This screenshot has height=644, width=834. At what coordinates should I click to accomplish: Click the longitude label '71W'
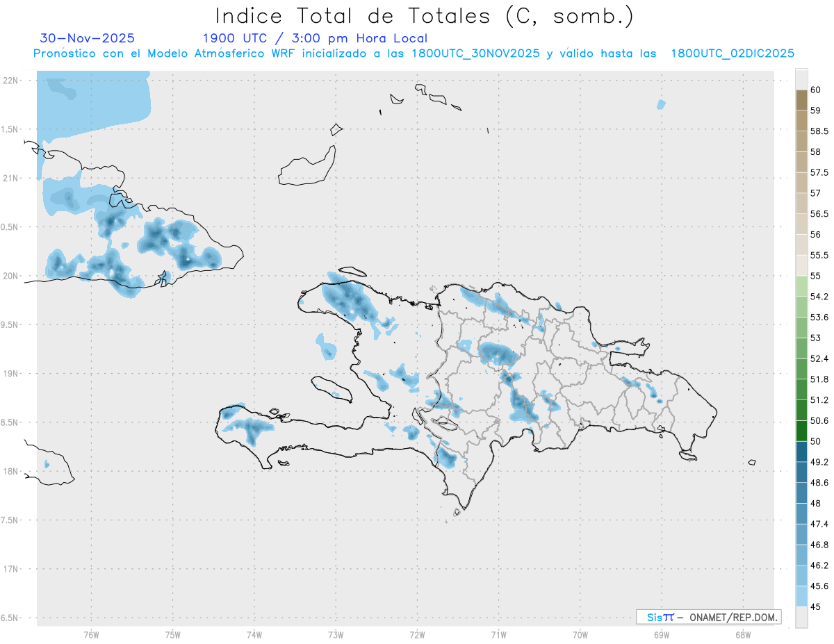pos(498,634)
